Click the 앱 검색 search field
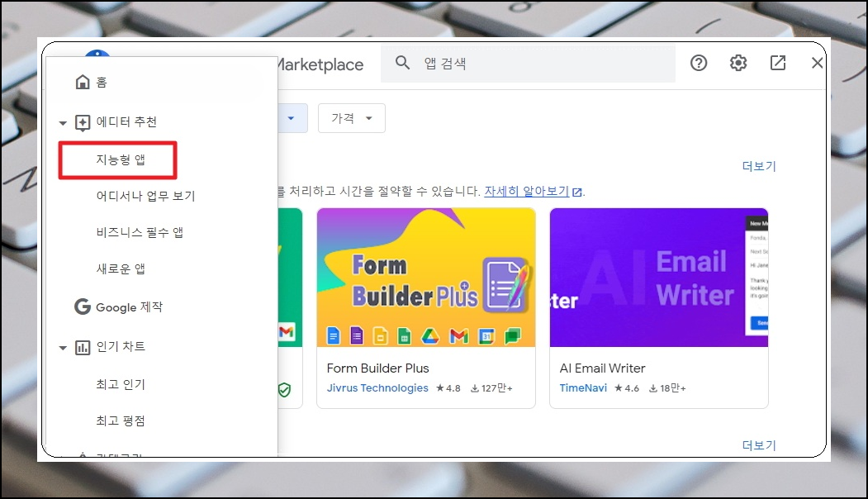This screenshot has width=868, height=499. 528,63
